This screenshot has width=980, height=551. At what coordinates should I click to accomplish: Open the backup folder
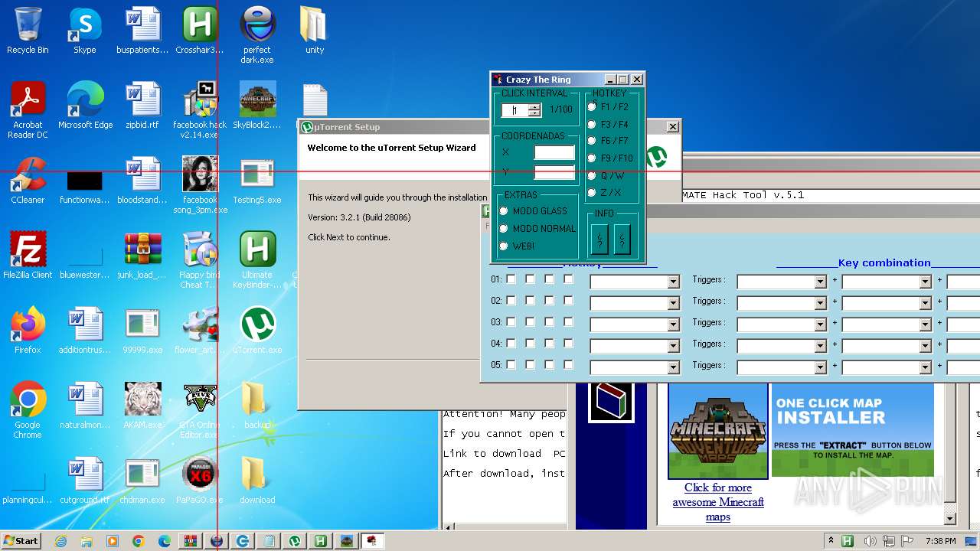[257, 406]
